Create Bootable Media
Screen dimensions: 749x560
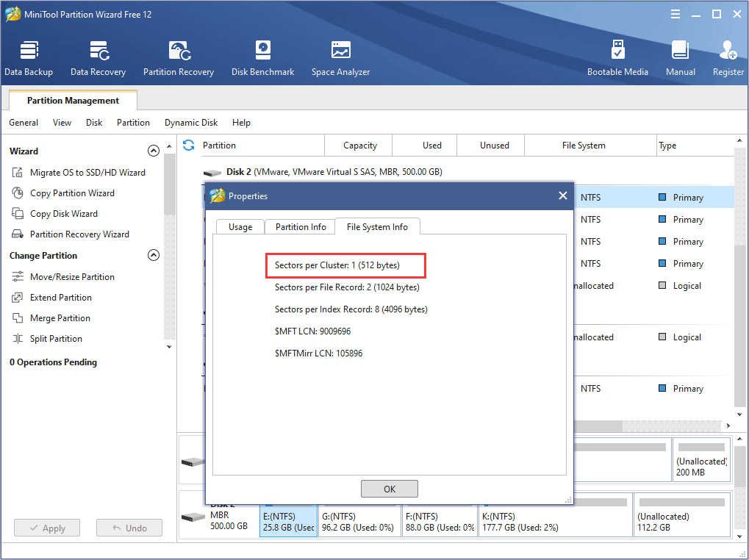[x=617, y=58]
